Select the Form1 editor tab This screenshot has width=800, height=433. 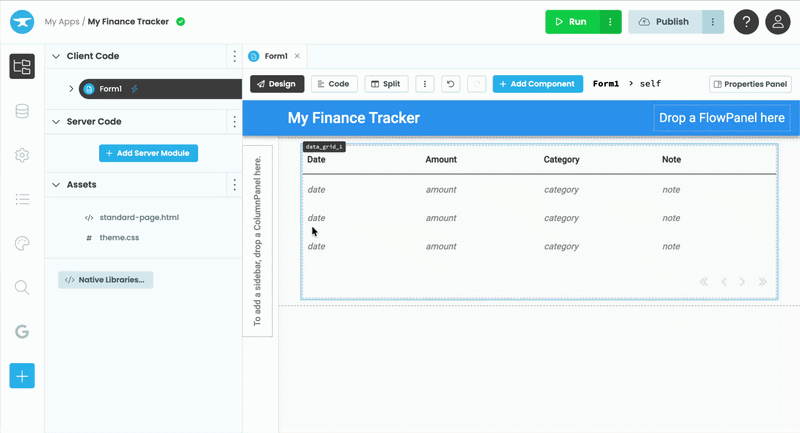tap(276, 56)
